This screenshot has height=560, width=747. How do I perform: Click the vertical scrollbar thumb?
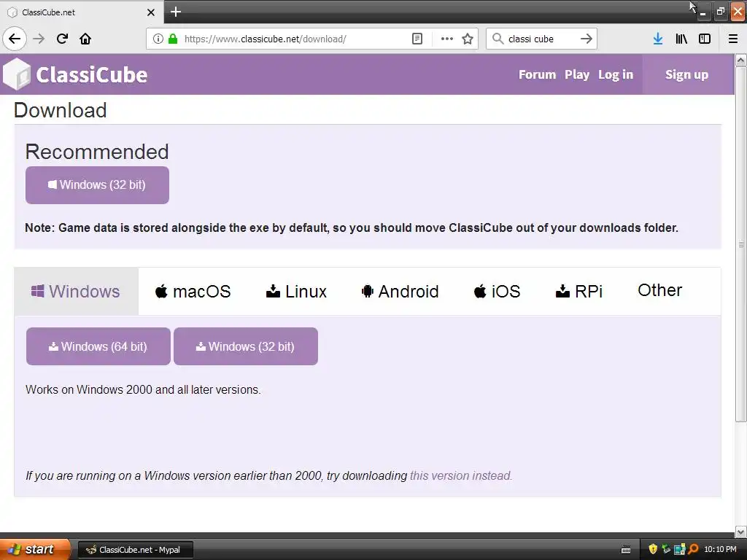tap(740, 244)
